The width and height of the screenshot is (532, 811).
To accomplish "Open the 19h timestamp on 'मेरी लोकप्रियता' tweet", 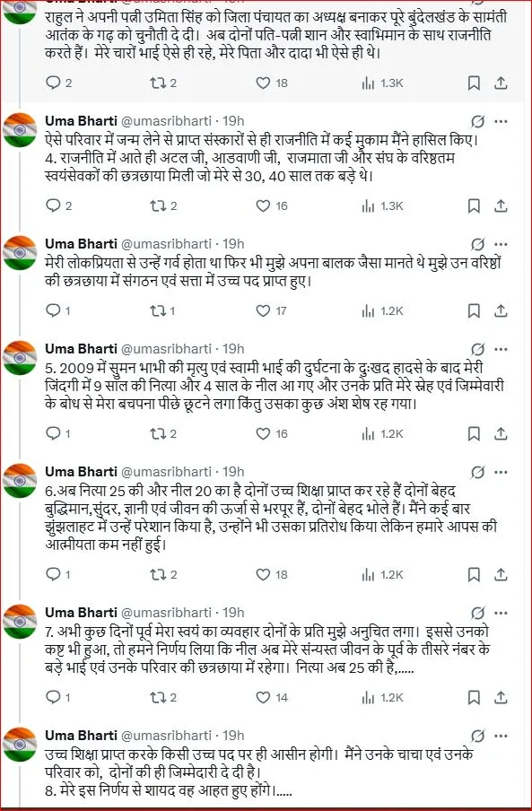I will (233, 244).
